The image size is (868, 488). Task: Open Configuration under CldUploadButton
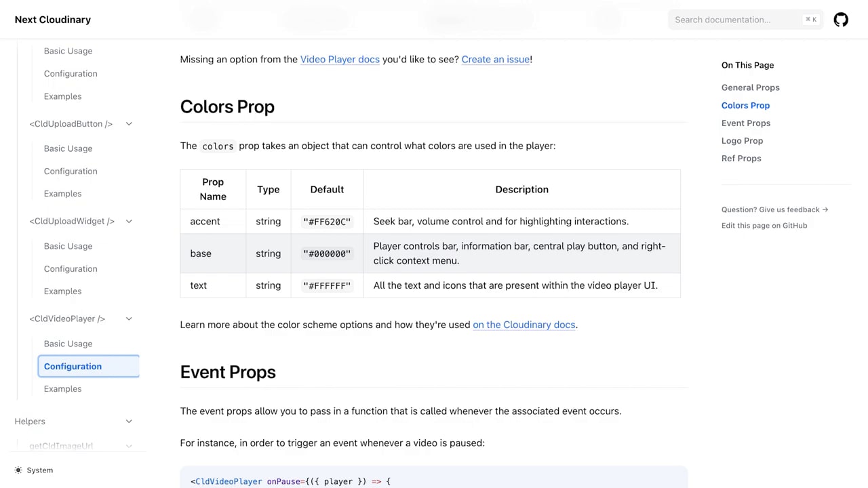(x=71, y=171)
